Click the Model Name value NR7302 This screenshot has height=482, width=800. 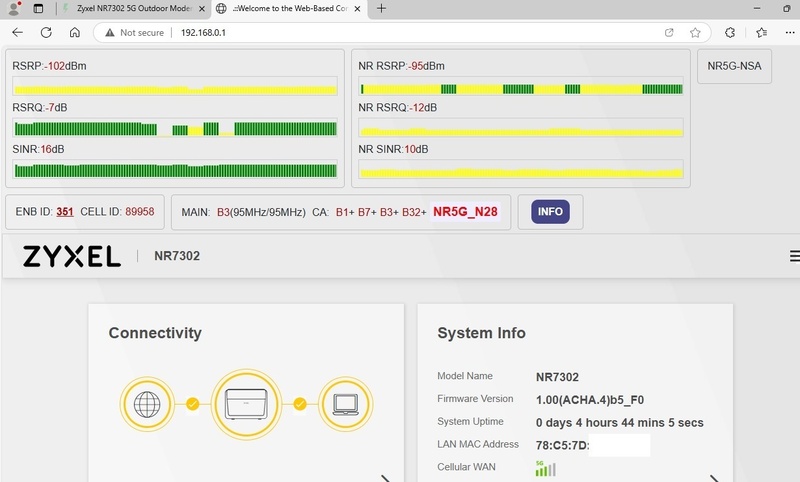coord(557,377)
